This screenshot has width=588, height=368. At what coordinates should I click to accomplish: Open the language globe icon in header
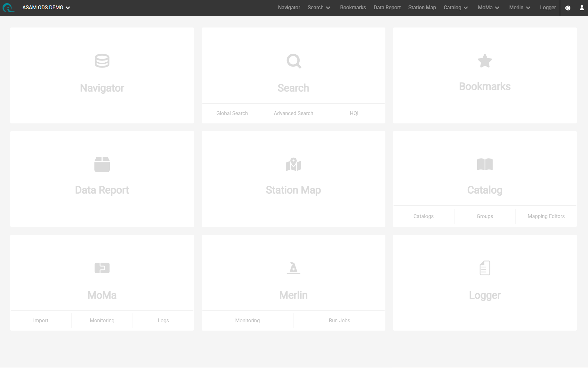coord(568,8)
